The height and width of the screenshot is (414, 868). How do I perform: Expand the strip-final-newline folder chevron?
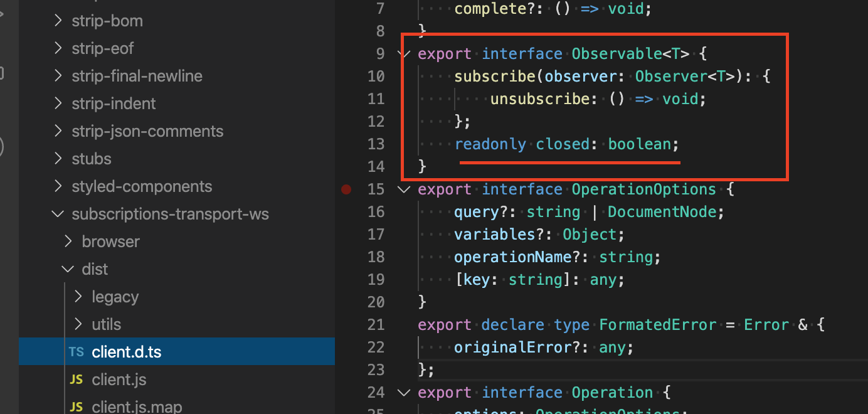[x=58, y=76]
